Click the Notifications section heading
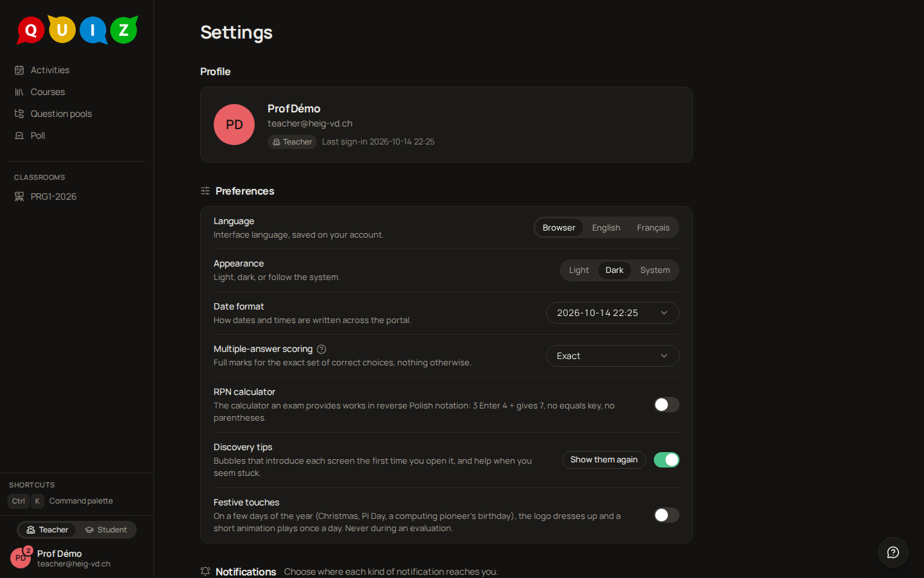The image size is (924, 578). [246, 572]
